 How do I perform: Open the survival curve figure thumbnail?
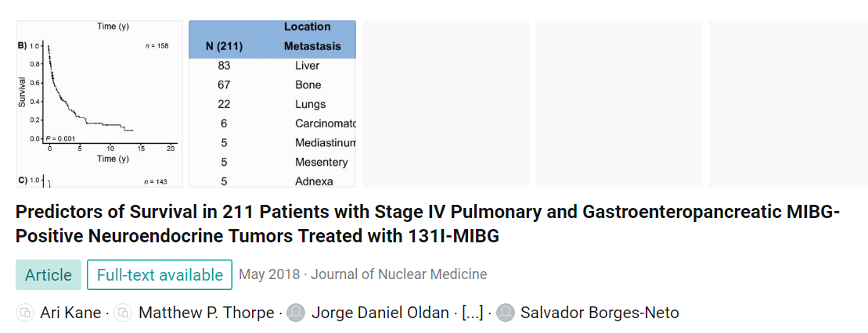click(99, 104)
